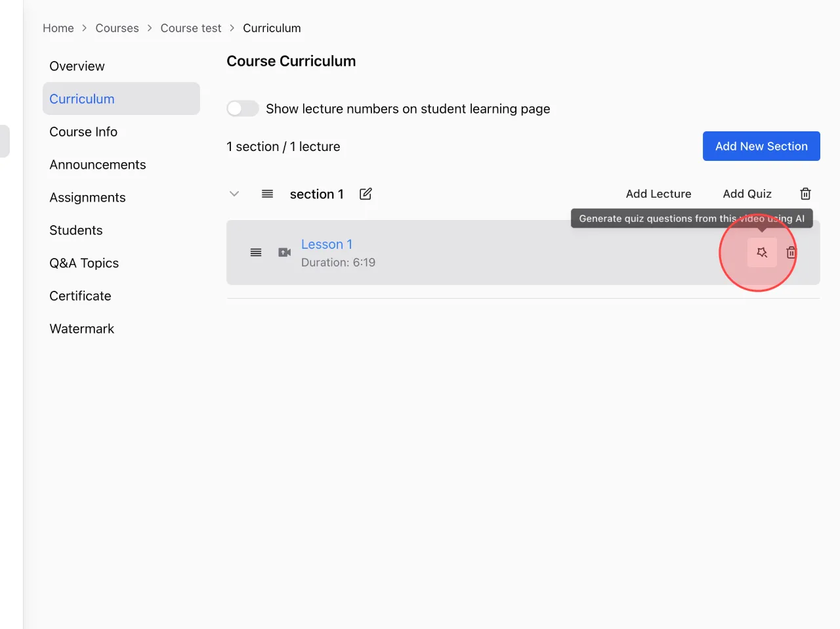The width and height of the screenshot is (840, 629).
Task: Click the collapsed panel handle at left edge
Action: click(x=5, y=141)
